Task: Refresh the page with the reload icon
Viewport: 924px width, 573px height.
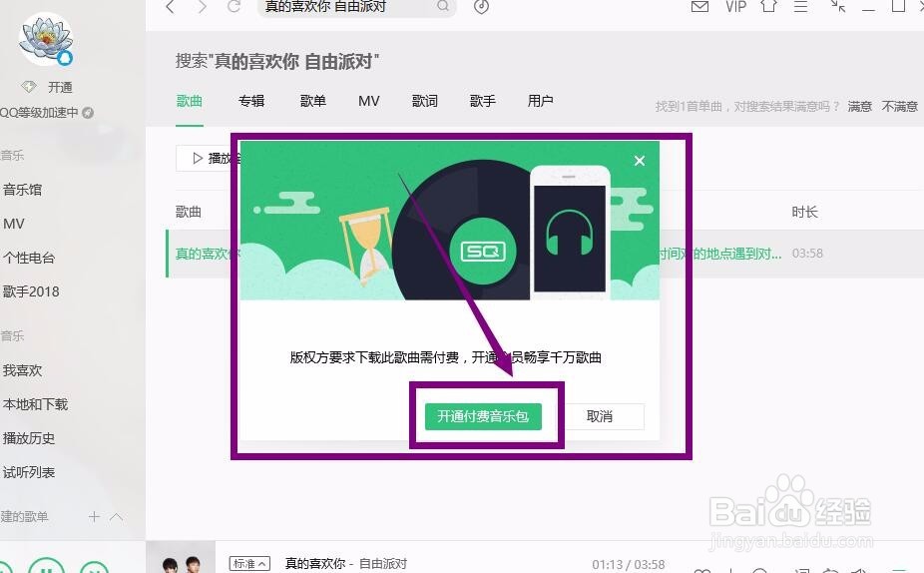Action: tap(234, 6)
